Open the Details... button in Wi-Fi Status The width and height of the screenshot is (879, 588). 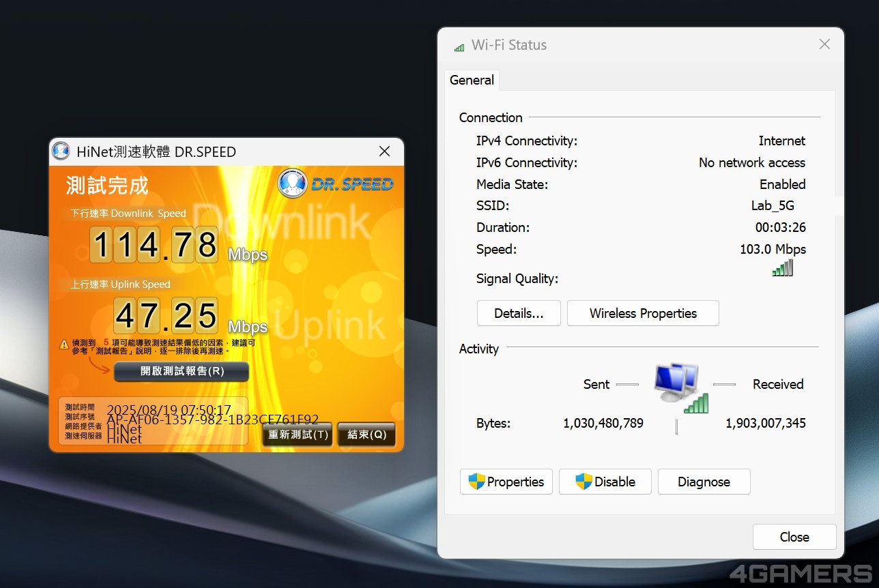[x=519, y=313]
